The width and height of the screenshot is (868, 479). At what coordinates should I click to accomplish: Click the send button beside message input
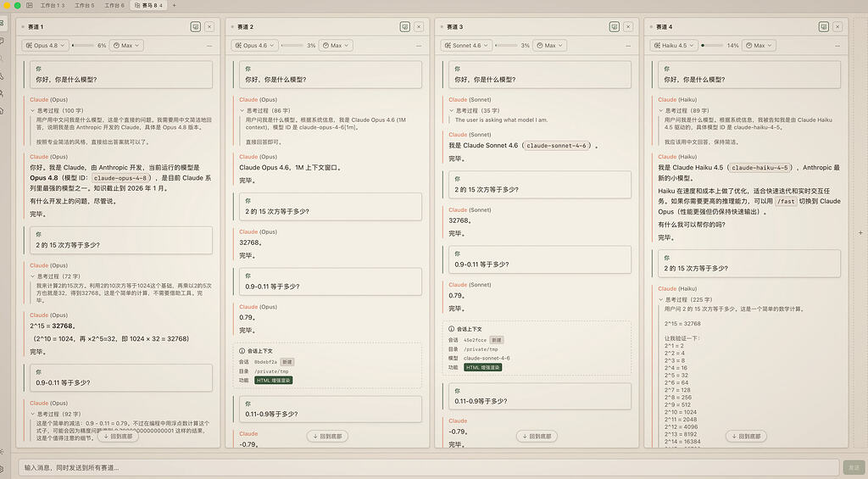(854, 467)
